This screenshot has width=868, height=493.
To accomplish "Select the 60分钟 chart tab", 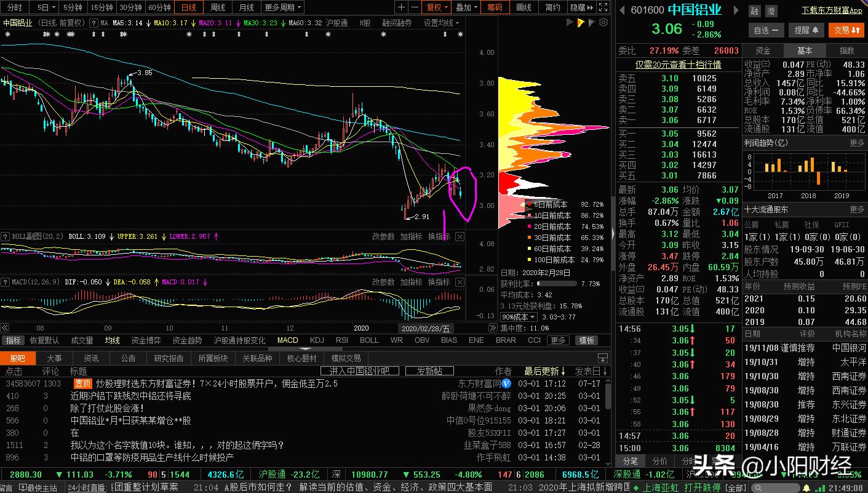I will click(x=159, y=7).
